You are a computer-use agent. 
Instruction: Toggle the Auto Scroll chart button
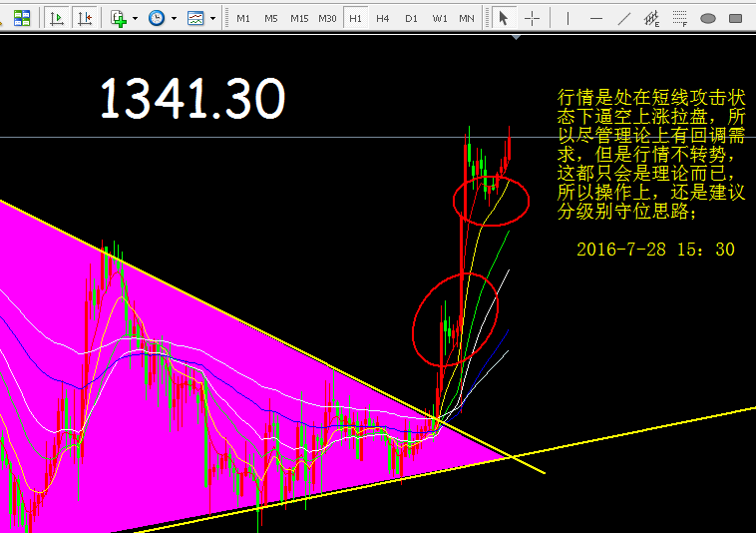click(58, 18)
